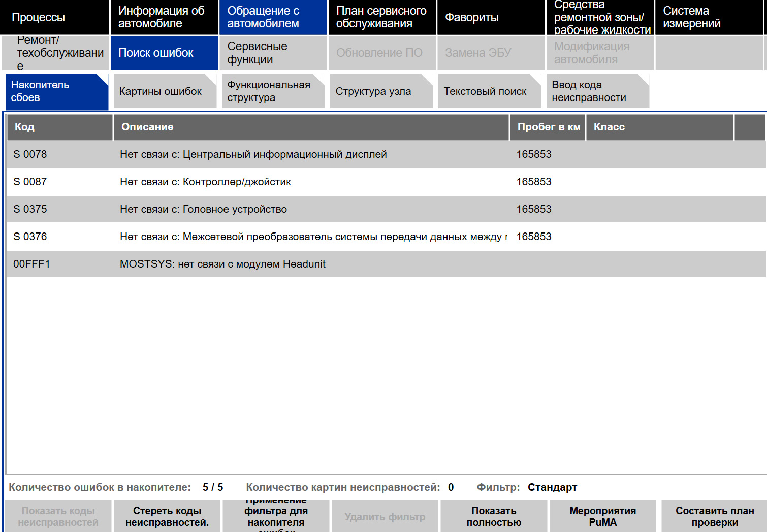Switch to Ввод кода неисправности tab
Image resolution: width=767 pixels, height=532 pixels.
point(598,91)
